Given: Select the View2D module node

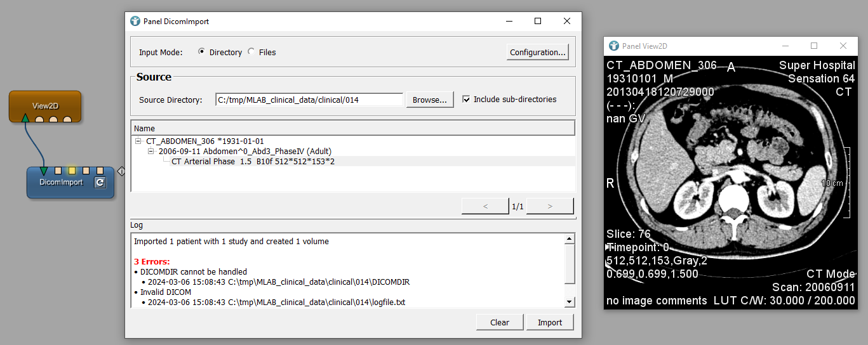Looking at the screenshot, I should tap(44, 105).
